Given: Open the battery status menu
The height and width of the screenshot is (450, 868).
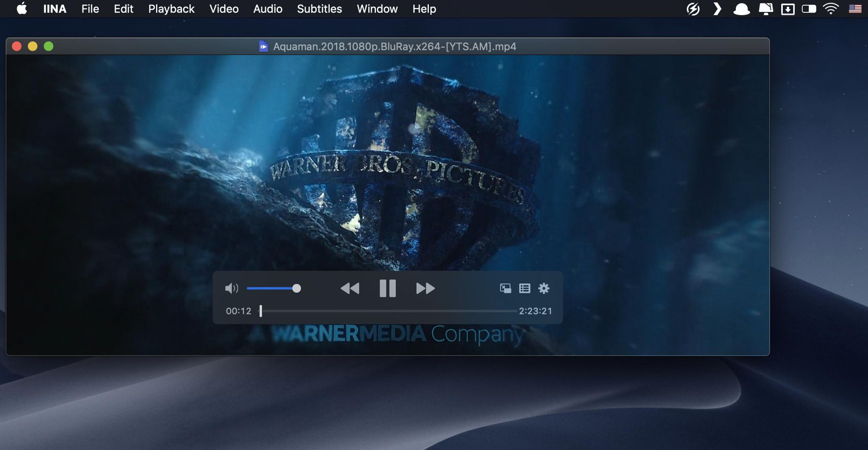Looking at the screenshot, I should point(809,9).
